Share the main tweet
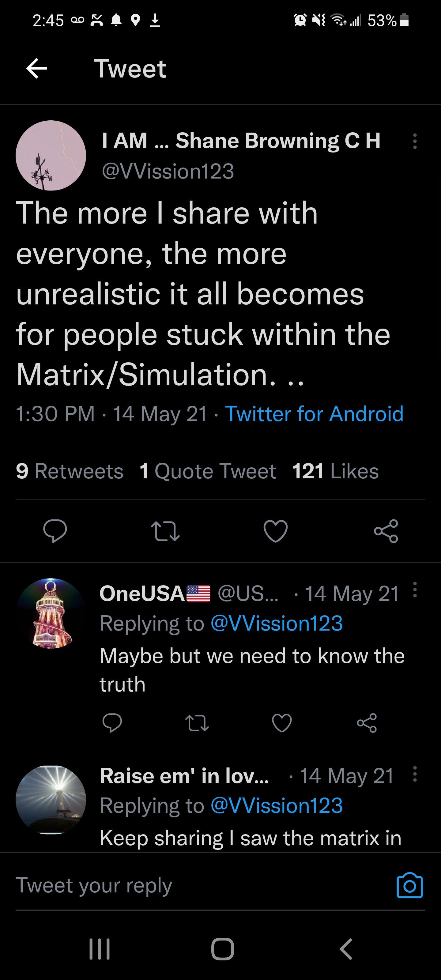 (386, 531)
